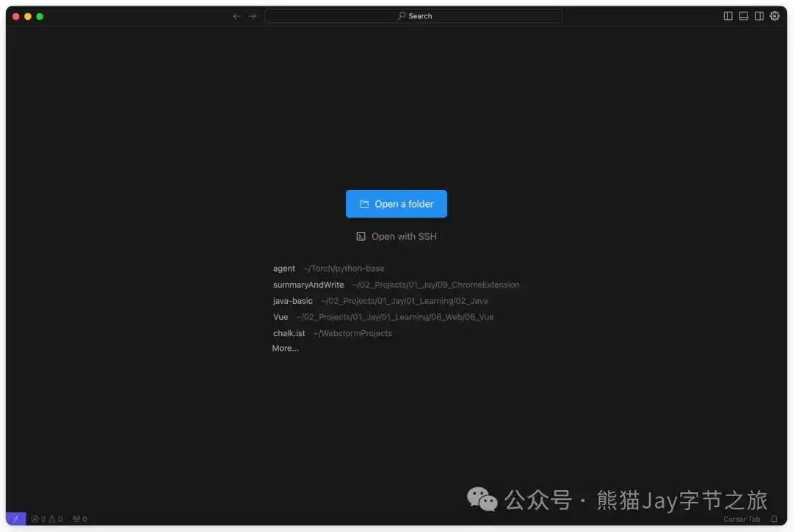Open the chalk.ist recent project
Screen dimensions: 793x532
coord(289,332)
